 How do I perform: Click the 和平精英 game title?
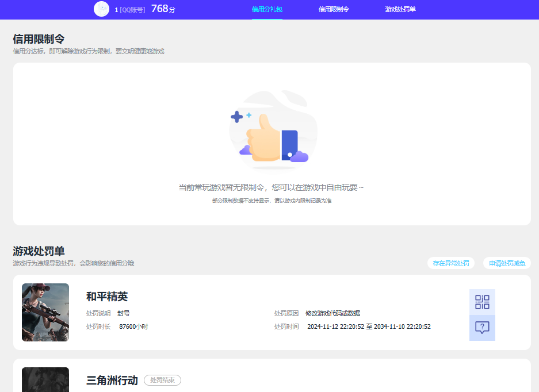point(107,297)
